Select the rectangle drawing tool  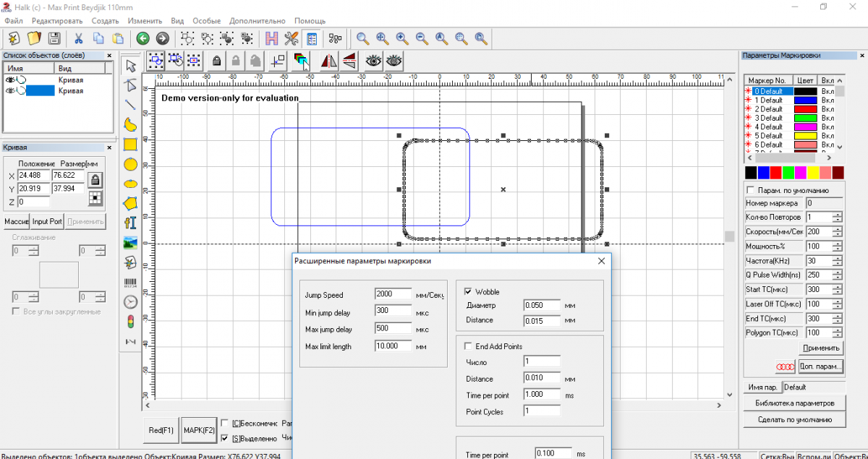coord(130,145)
